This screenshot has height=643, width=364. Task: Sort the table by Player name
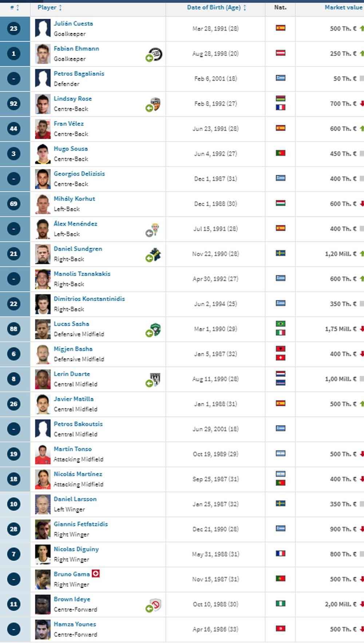pyautogui.click(x=50, y=7)
